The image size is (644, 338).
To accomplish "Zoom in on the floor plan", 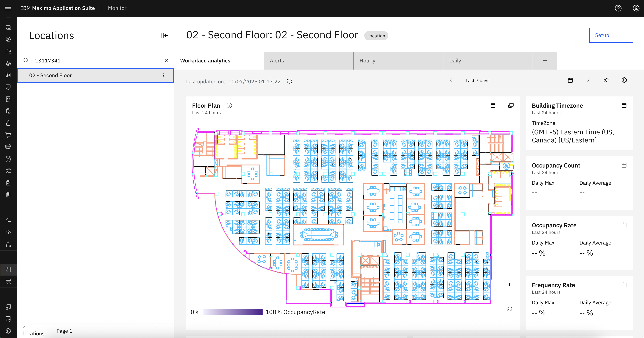I will pyautogui.click(x=509, y=285).
